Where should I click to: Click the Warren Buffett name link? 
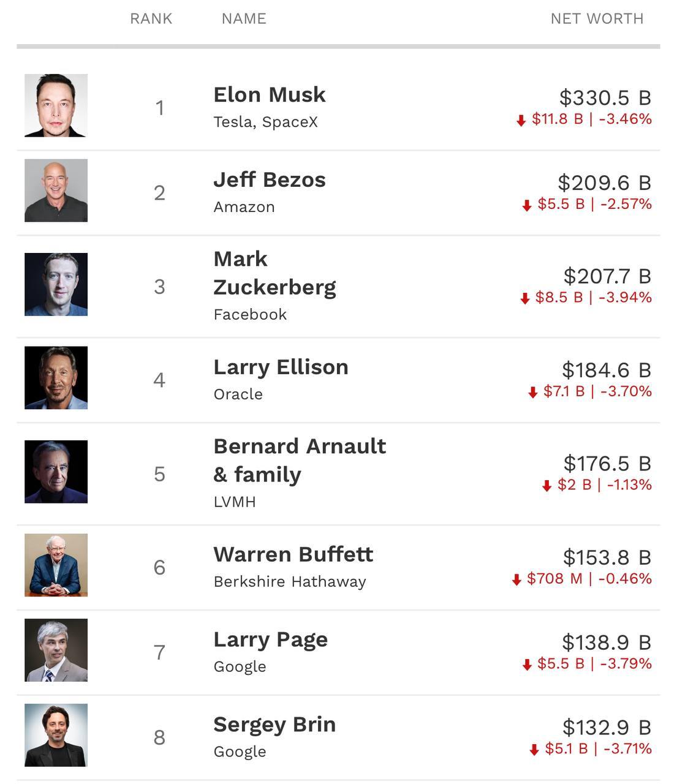pyautogui.click(x=293, y=555)
